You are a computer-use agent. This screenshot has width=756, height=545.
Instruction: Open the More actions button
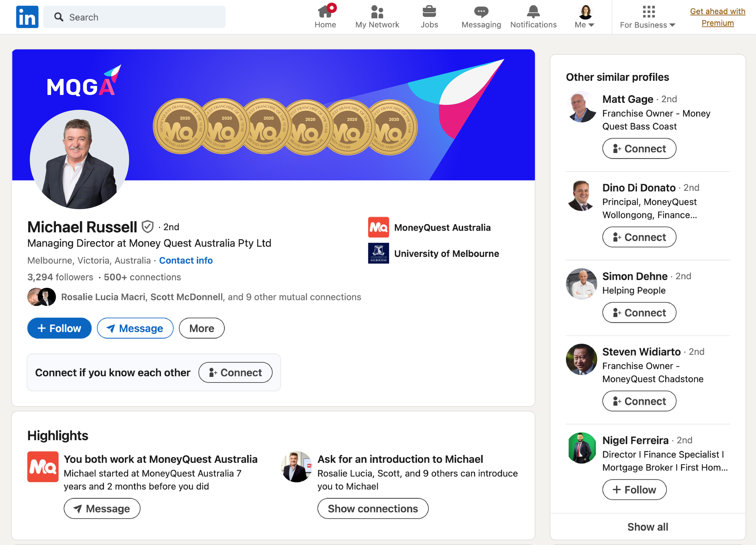coord(202,328)
